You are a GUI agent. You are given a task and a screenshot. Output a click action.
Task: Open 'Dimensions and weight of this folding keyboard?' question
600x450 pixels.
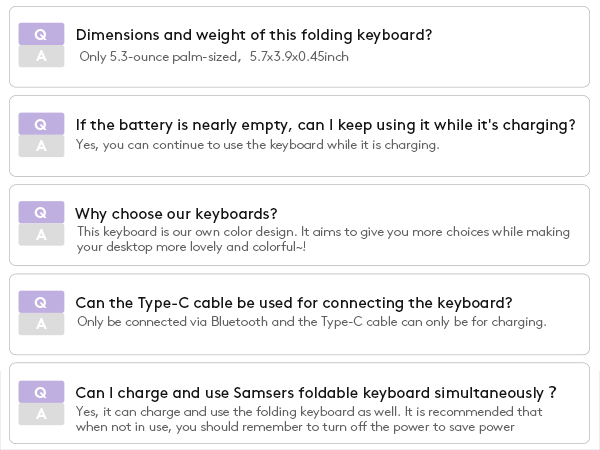254,35
